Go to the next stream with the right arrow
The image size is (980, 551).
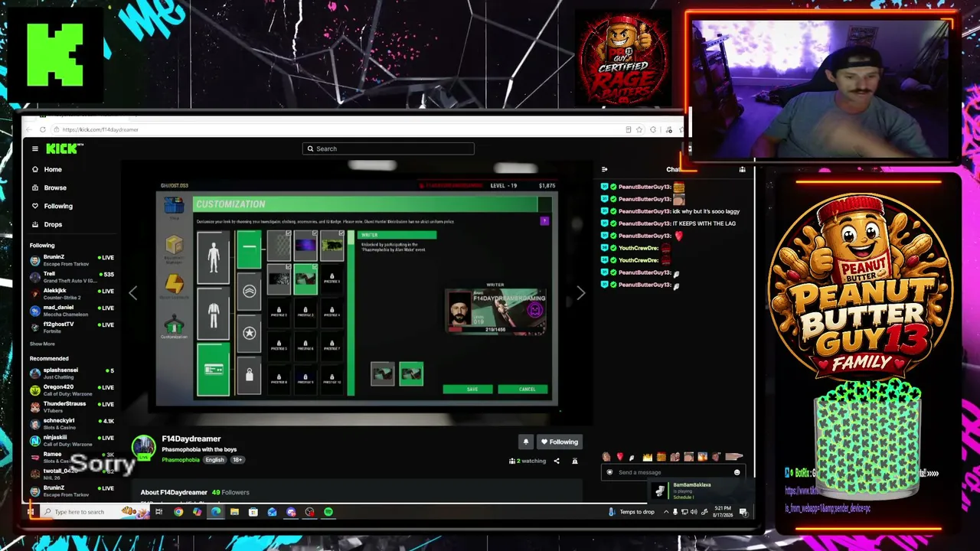pyautogui.click(x=580, y=293)
